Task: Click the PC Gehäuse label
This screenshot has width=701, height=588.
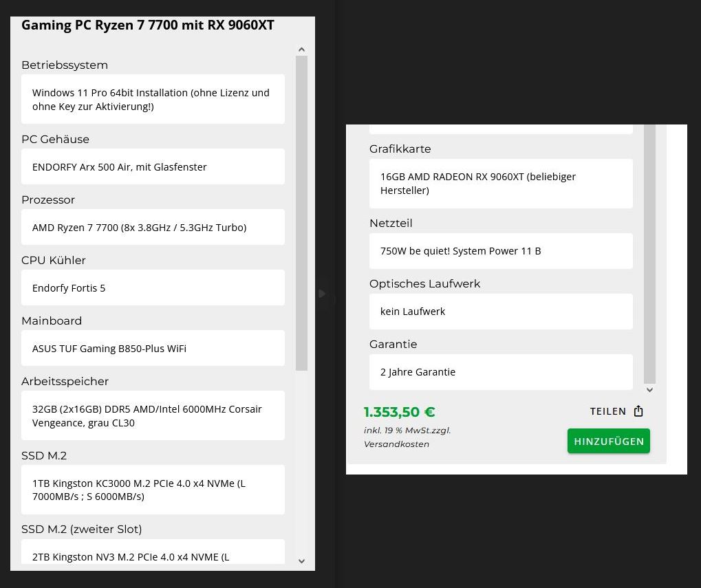Action: click(56, 140)
